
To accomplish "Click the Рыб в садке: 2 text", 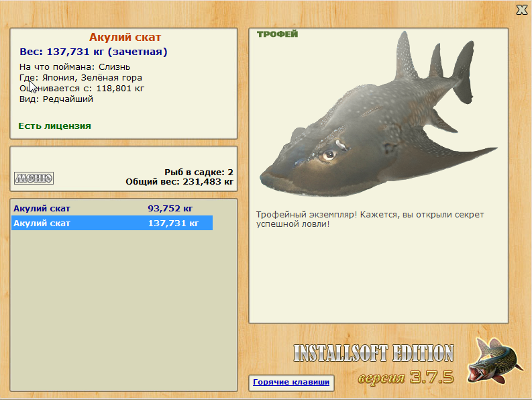I will (x=199, y=172).
